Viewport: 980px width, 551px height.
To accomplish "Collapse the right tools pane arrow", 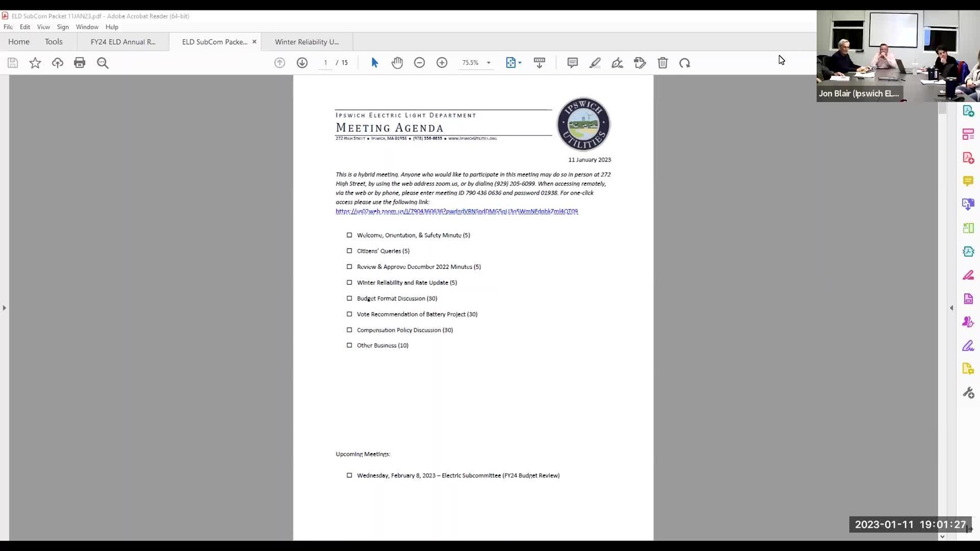I will (951, 308).
